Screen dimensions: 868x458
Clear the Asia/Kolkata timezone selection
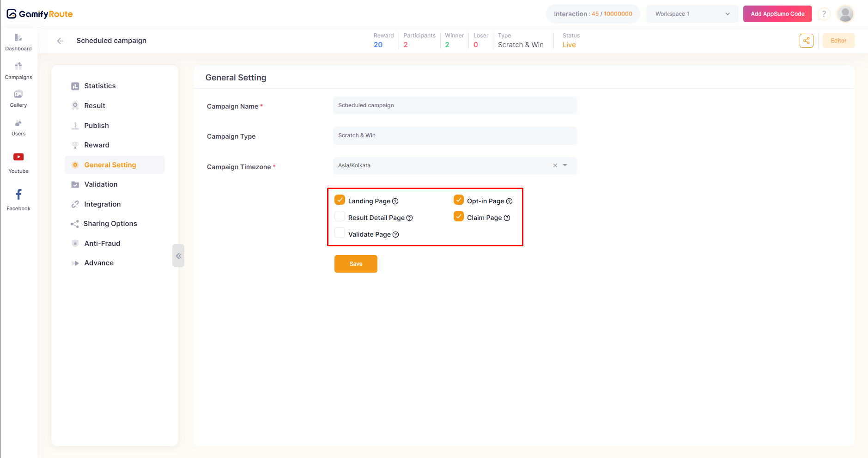coord(555,165)
